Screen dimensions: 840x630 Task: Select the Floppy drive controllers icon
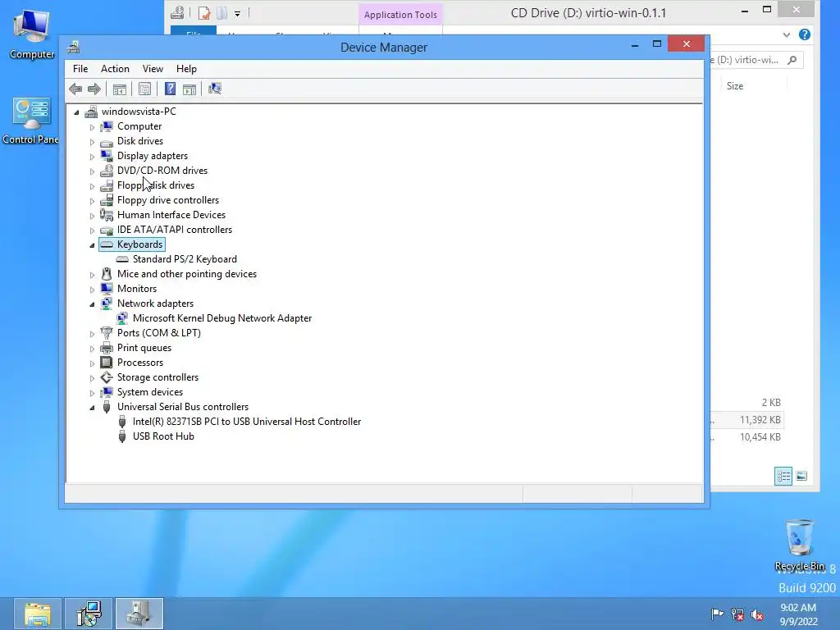pos(107,200)
